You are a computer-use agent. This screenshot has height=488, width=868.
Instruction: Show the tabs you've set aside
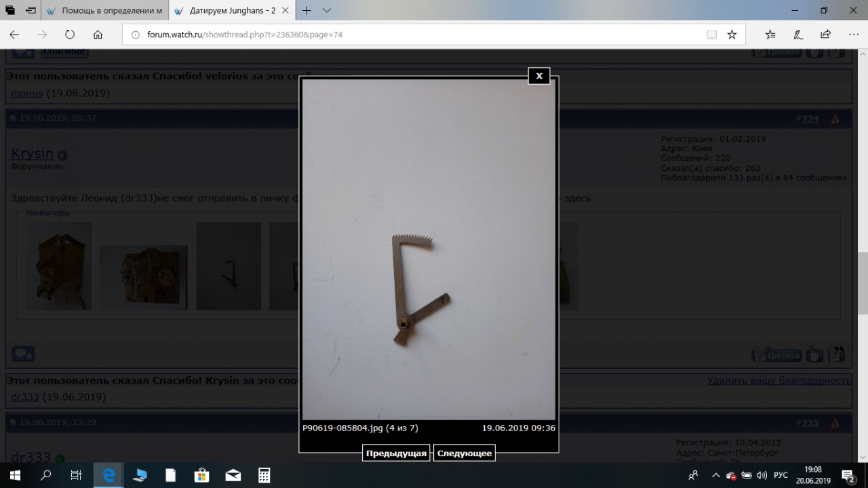point(11,11)
